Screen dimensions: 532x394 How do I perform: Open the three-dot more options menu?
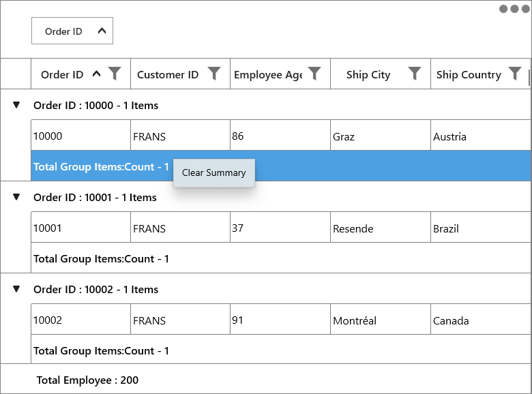(x=514, y=9)
